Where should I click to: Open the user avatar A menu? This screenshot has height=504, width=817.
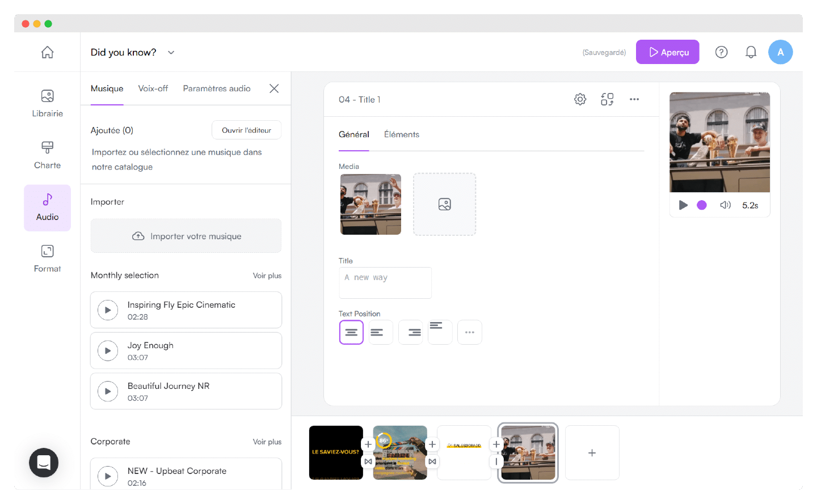[781, 52]
